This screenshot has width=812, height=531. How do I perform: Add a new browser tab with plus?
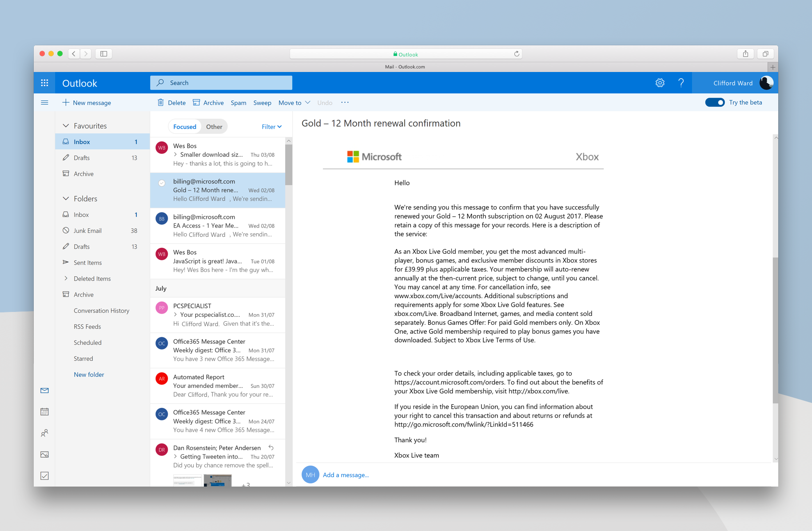(773, 67)
